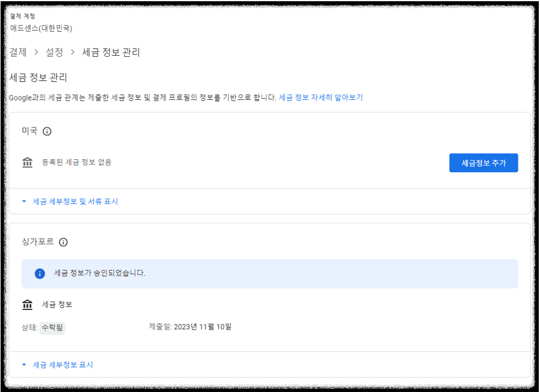This screenshot has width=540, height=392.
Task: Click the triangle beside 세금 세부정보 및 서류 표시
Action: coord(23,202)
